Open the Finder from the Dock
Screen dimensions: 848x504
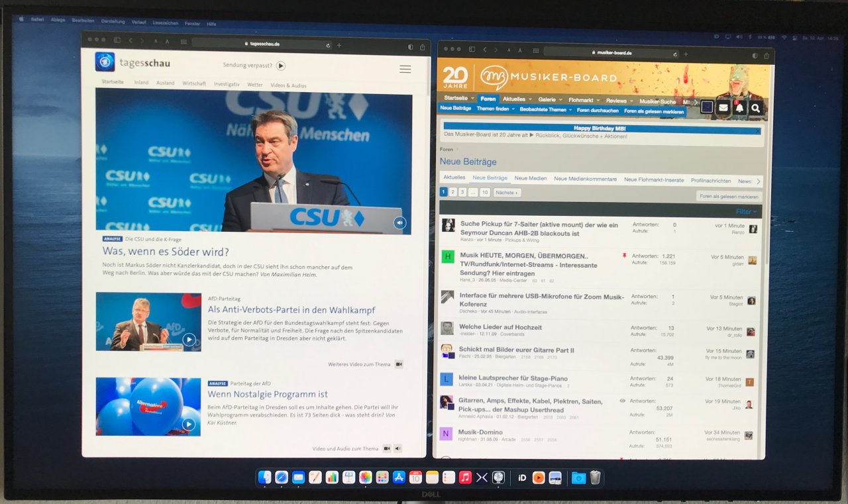(265, 477)
